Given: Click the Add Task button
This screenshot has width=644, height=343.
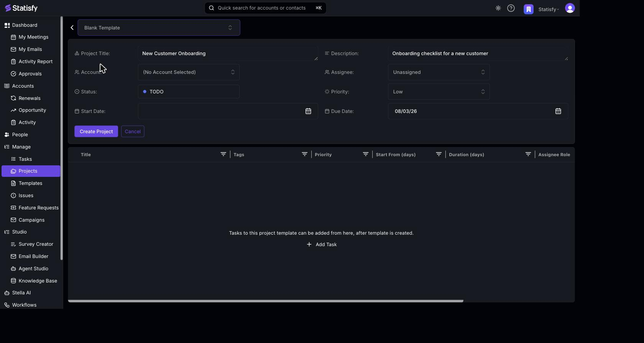Looking at the screenshot, I should (322, 244).
